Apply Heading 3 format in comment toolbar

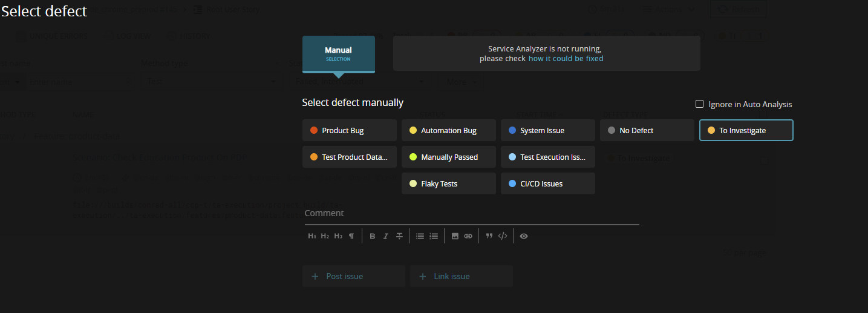click(338, 236)
